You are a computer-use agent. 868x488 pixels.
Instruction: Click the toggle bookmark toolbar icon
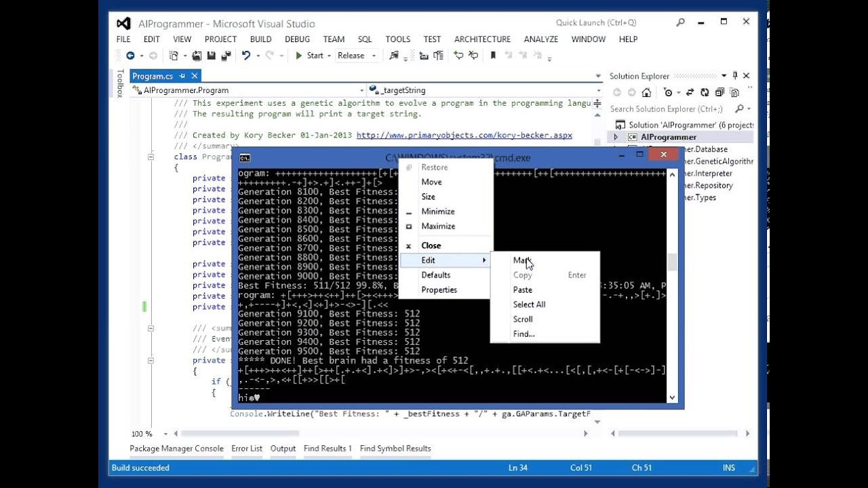493,56
